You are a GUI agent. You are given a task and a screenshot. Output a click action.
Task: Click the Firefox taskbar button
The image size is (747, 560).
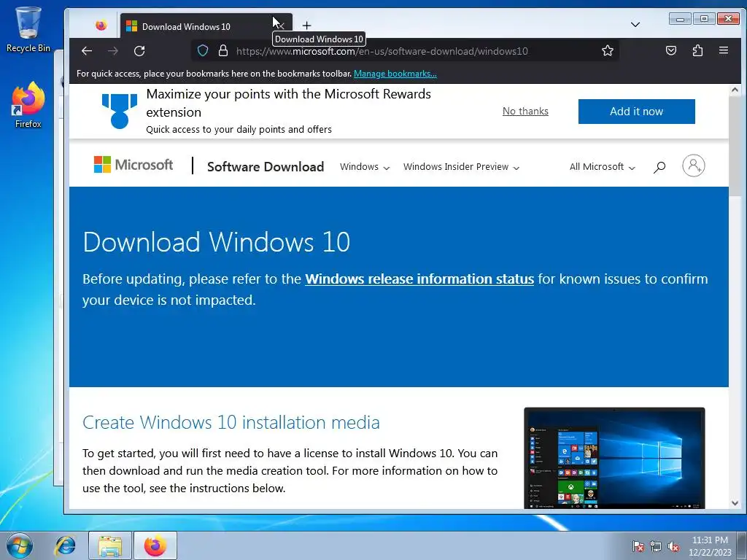pos(155,545)
